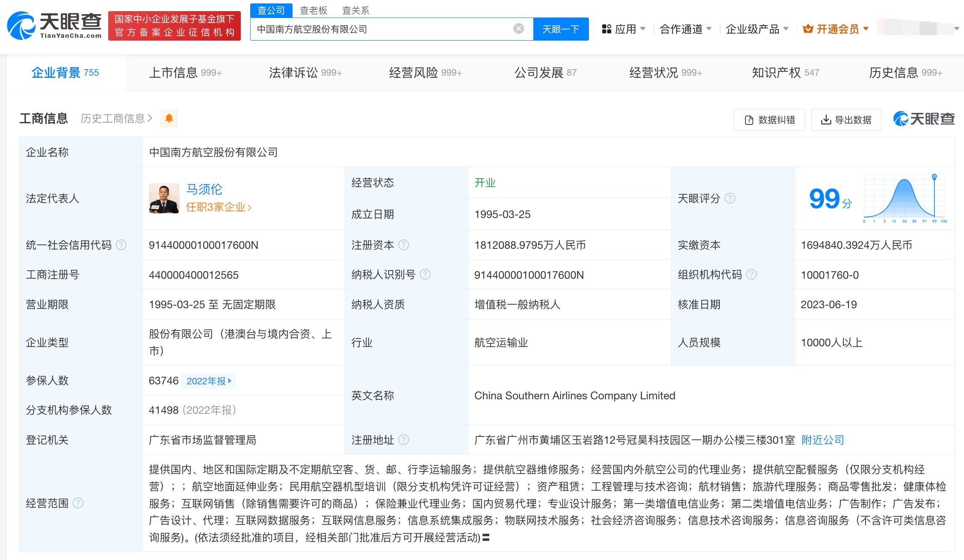Open the 合作通道 dropdown

click(x=686, y=29)
